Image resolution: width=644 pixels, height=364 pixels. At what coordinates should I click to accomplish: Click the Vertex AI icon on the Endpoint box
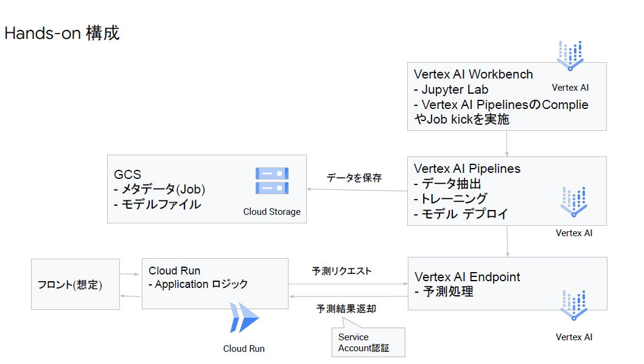pyautogui.click(x=573, y=306)
